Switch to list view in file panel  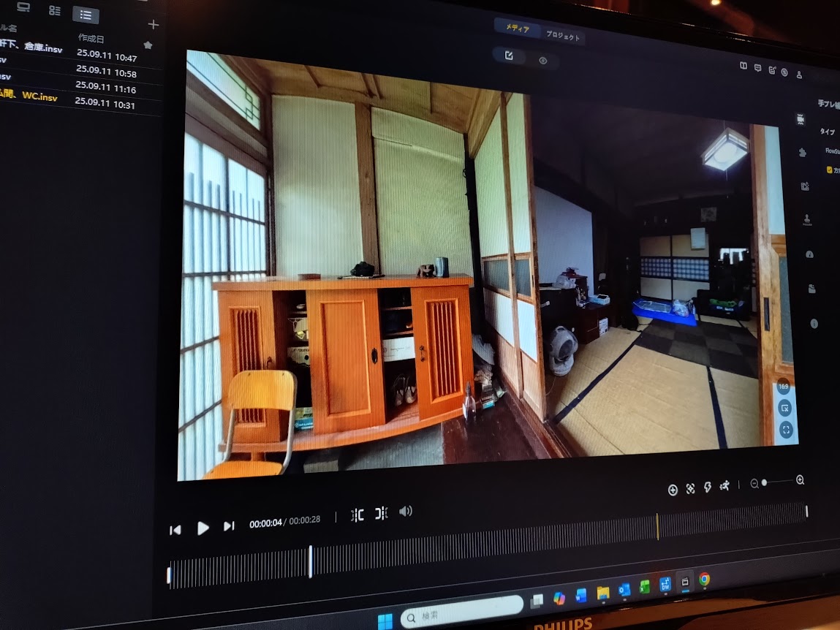tap(86, 15)
